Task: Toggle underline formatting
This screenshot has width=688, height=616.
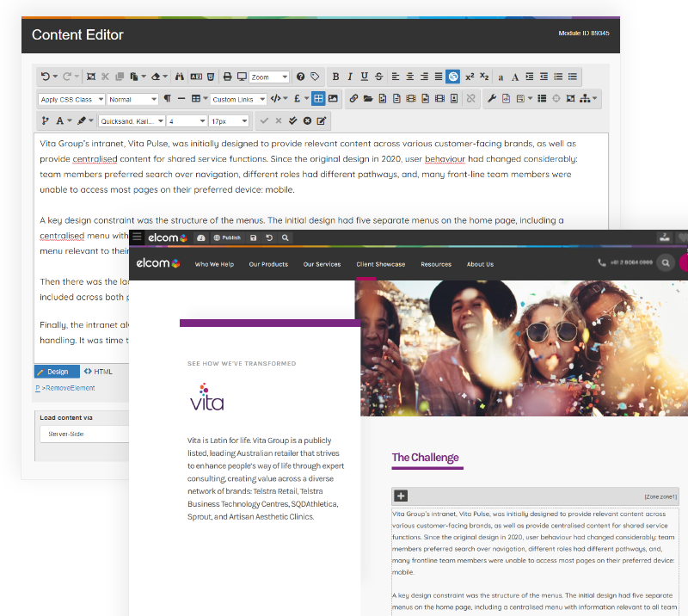Action: pyautogui.click(x=364, y=77)
